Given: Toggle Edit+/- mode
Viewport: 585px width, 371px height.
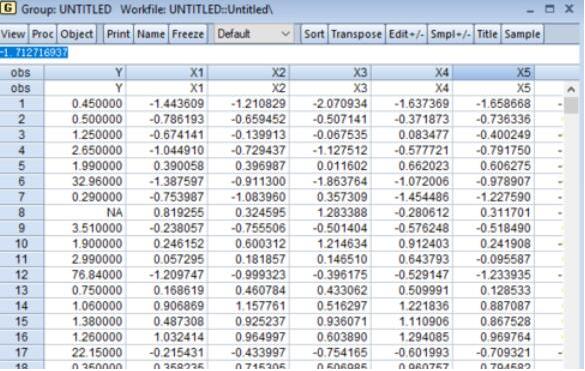Looking at the screenshot, I should coord(406,34).
